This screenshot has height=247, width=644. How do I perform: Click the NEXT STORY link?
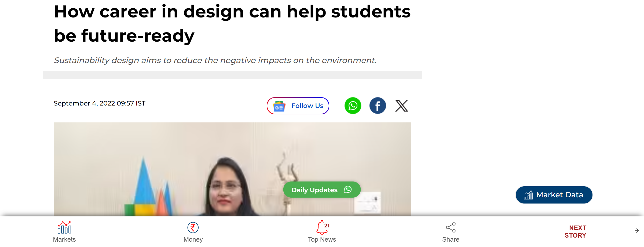(x=575, y=231)
